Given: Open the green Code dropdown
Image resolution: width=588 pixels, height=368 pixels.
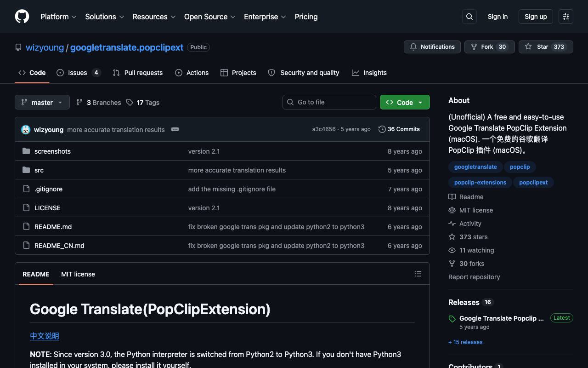Looking at the screenshot, I should [405, 102].
